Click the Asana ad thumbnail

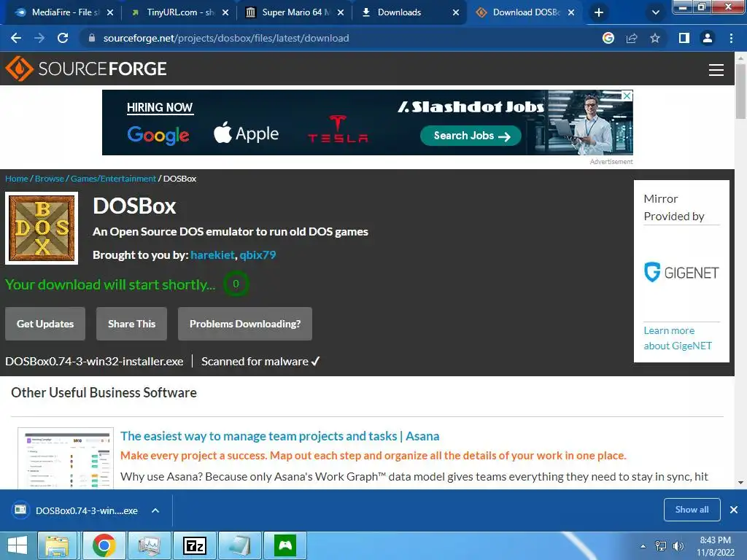pos(66,458)
